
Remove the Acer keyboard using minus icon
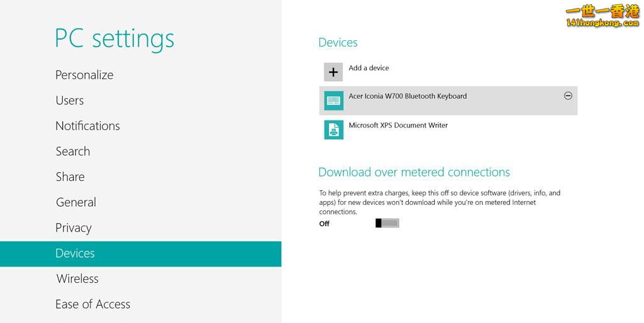click(568, 96)
